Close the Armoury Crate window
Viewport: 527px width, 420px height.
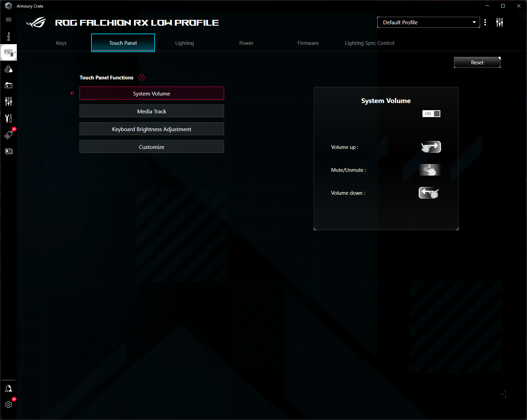pyautogui.click(x=519, y=6)
